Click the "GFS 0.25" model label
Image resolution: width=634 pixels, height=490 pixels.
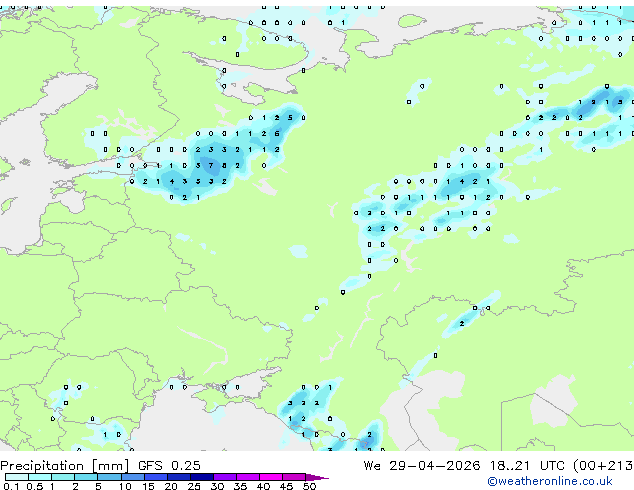click(169, 465)
